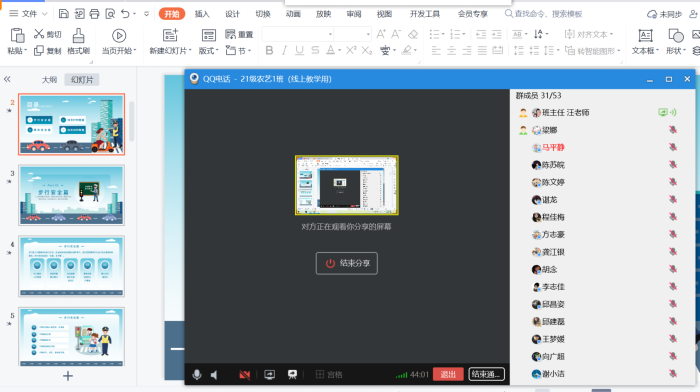Click the Superscript X² icon
The height and width of the screenshot is (392, 700).
tap(351, 50)
